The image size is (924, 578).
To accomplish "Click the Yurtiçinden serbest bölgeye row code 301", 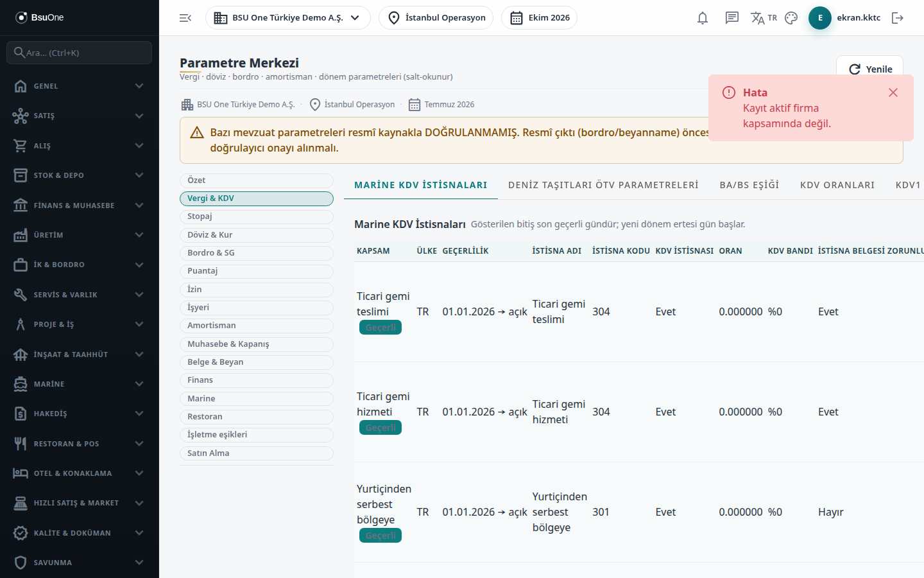I will (601, 512).
